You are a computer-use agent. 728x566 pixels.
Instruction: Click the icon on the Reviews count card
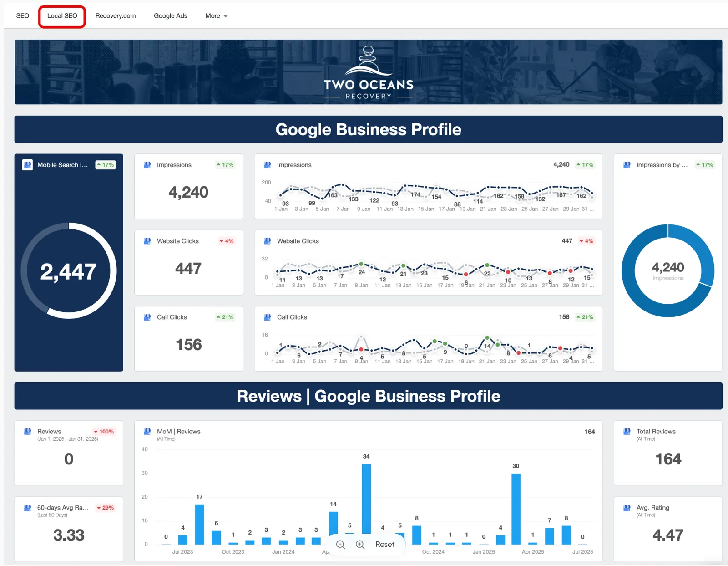[28, 432]
